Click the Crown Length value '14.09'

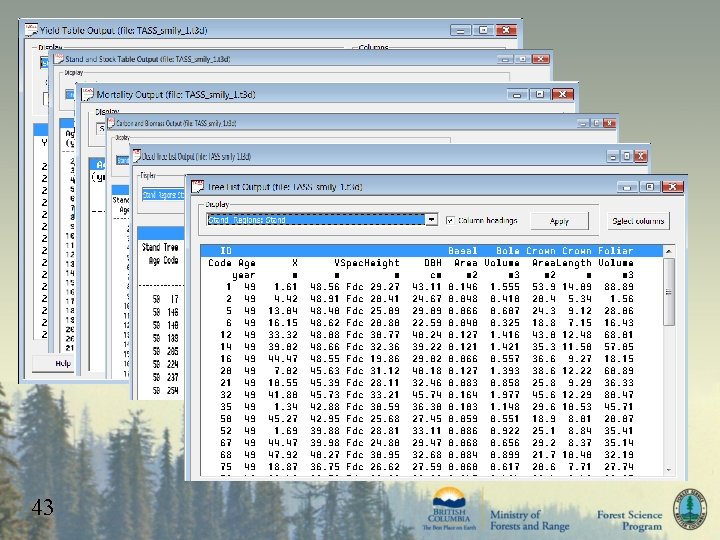click(x=577, y=287)
